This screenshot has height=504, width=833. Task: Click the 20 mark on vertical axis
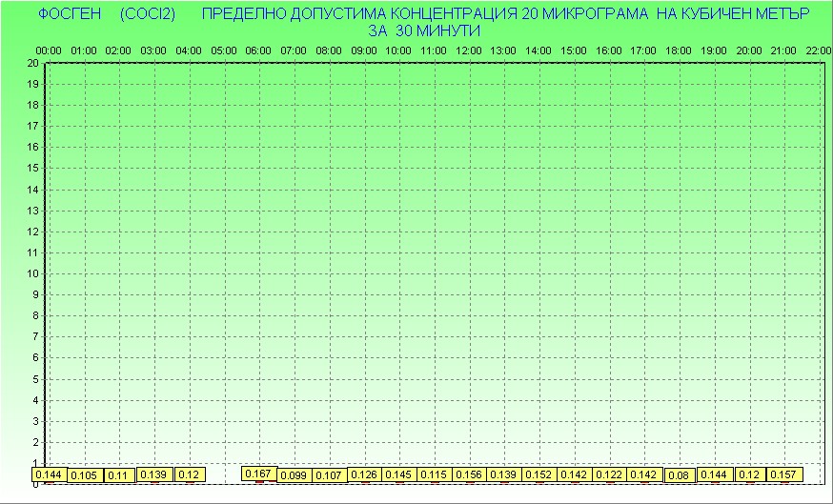tap(32, 63)
